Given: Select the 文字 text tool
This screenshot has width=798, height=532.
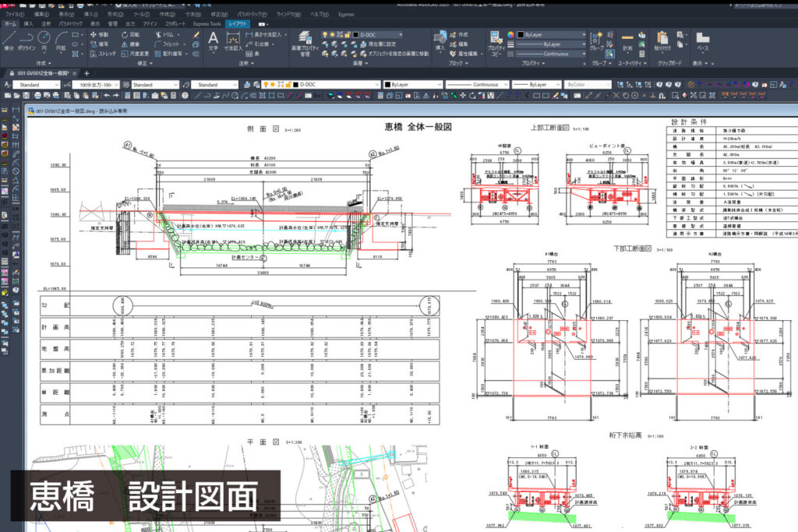Looking at the screenshot, I should (214, 41).
